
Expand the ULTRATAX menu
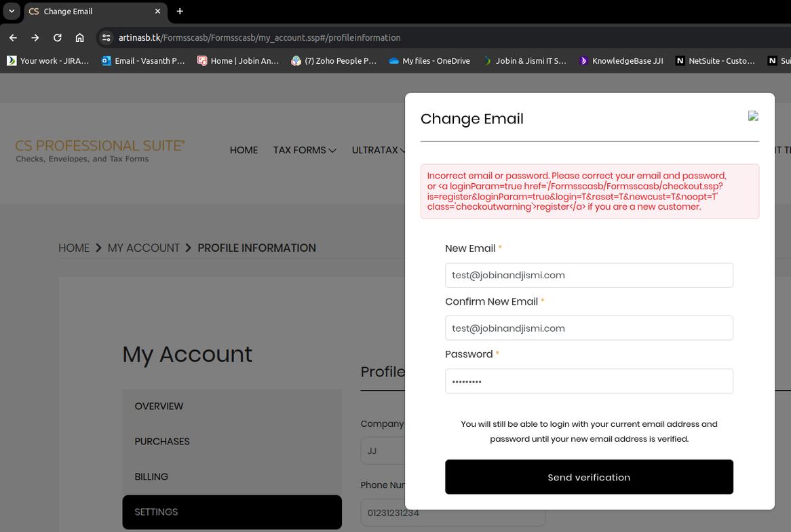tap(379, 150)
